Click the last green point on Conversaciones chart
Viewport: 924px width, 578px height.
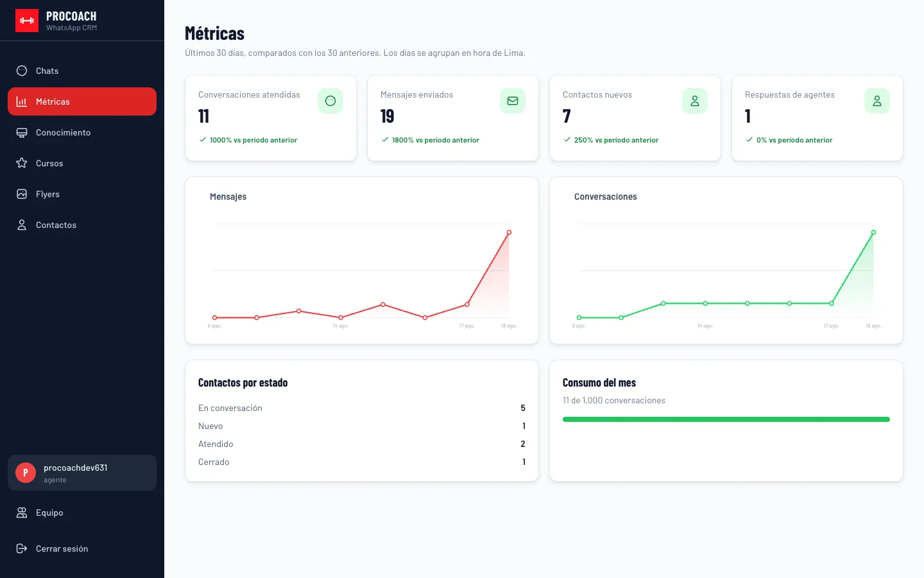873,232
